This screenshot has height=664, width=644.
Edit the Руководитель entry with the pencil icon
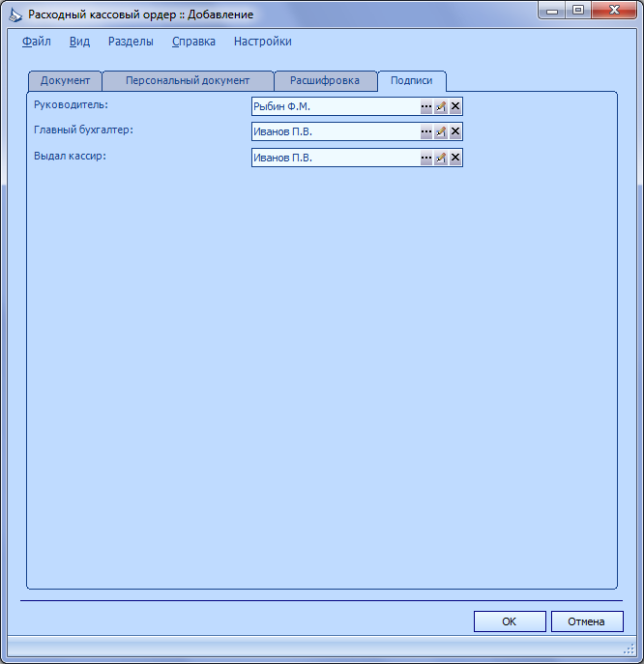point(441,106)
